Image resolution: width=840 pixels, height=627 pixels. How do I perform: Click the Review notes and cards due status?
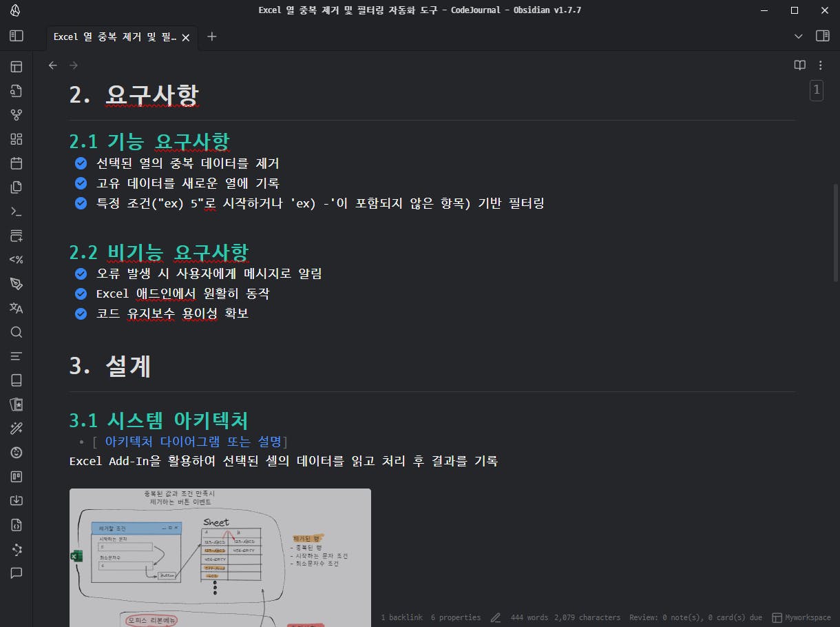tap(695, 617)
